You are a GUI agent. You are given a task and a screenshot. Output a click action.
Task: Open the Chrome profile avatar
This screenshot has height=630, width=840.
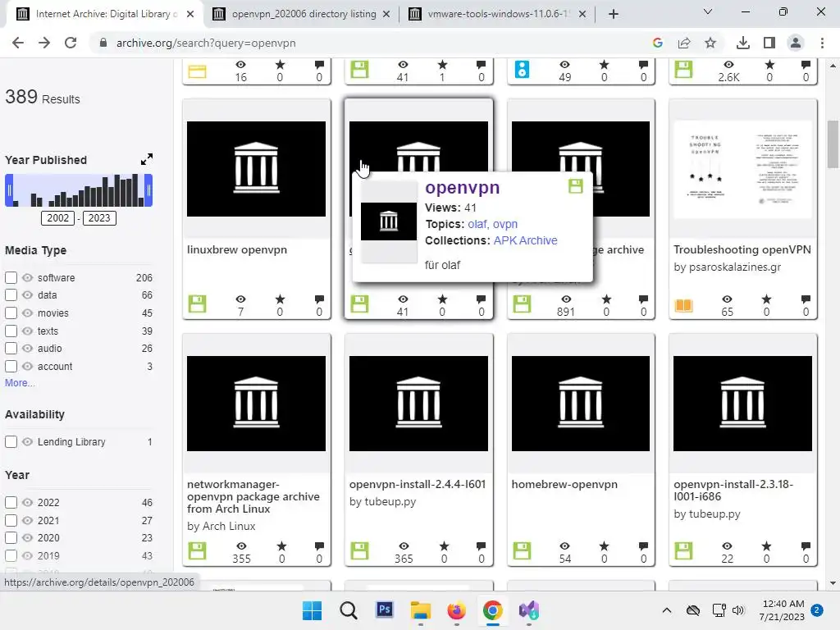tap(796, 43)
